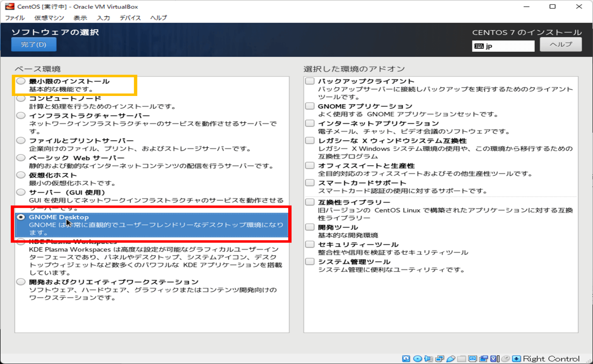Click the ソフトウェアの選択 heading
This screenshot has width=593, height=364.
(55, 32)
